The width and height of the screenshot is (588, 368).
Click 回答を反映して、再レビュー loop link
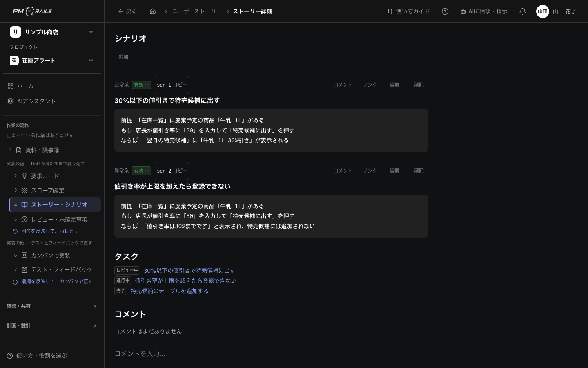pos(48,231)
